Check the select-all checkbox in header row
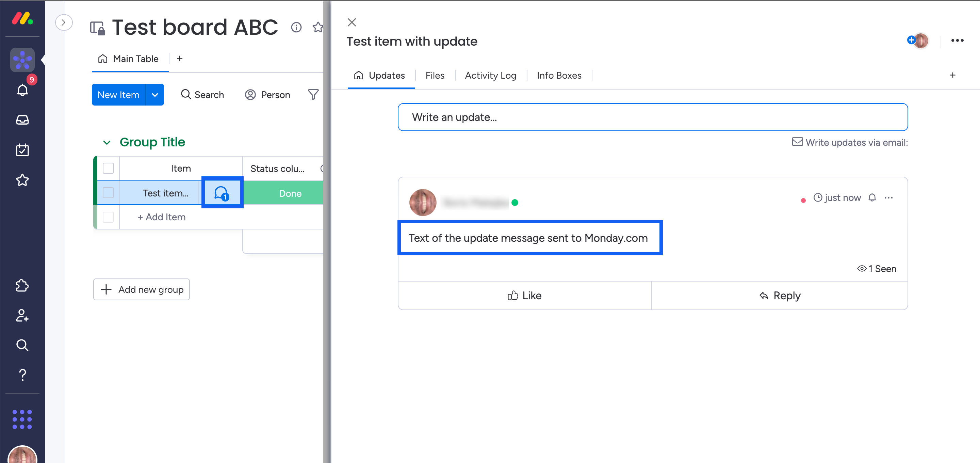Screen dimensions: 980x463 (x=109, y=168)
